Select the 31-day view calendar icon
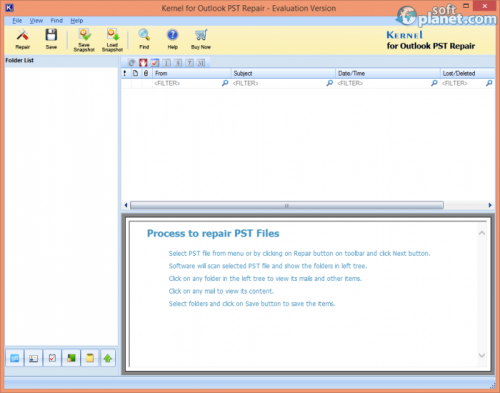The width and height of the screenshot is (500, 393). (x=201, y=63)
